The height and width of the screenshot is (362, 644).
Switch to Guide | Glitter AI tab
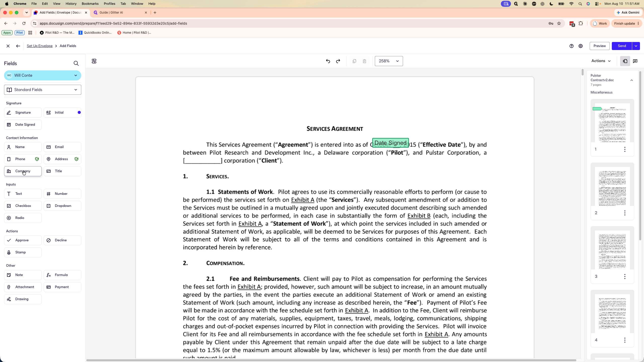tap(120, 13)
